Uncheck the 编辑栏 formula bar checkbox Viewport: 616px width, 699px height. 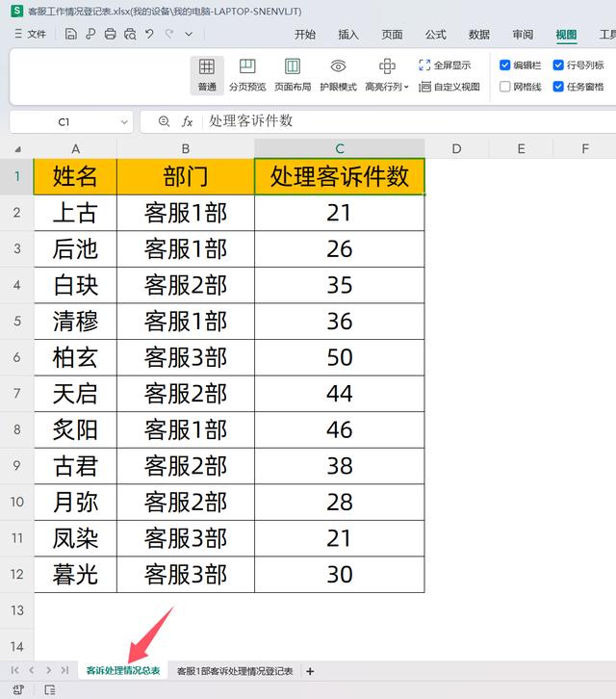pos(505,65)
